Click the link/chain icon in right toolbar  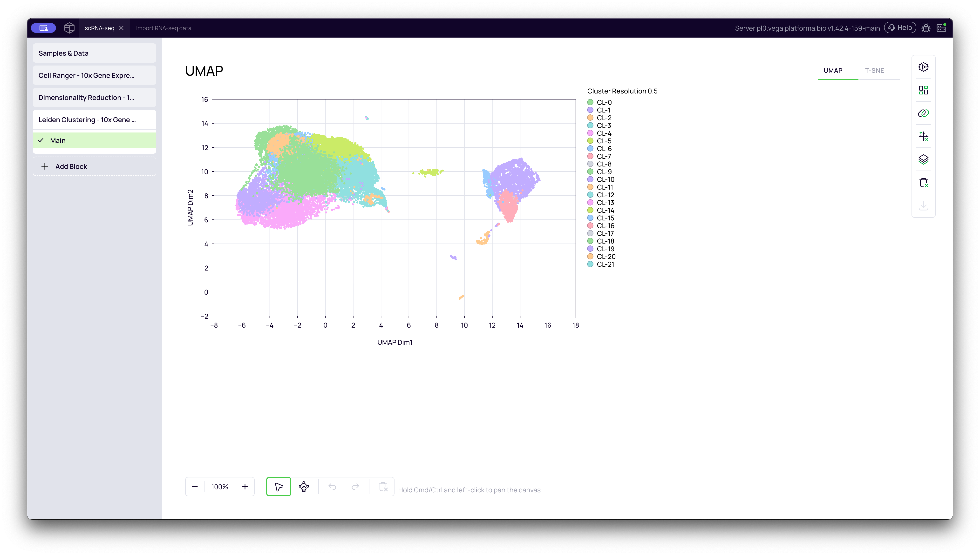coord(924,113)
